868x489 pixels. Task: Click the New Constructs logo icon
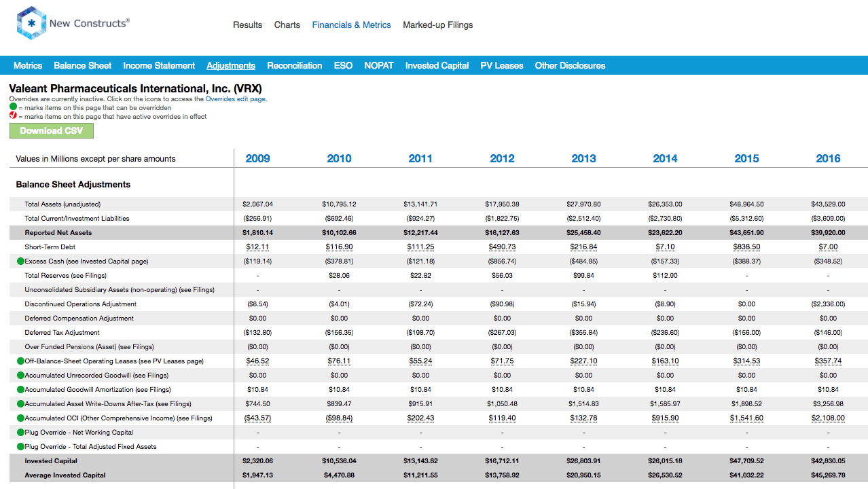31,23
